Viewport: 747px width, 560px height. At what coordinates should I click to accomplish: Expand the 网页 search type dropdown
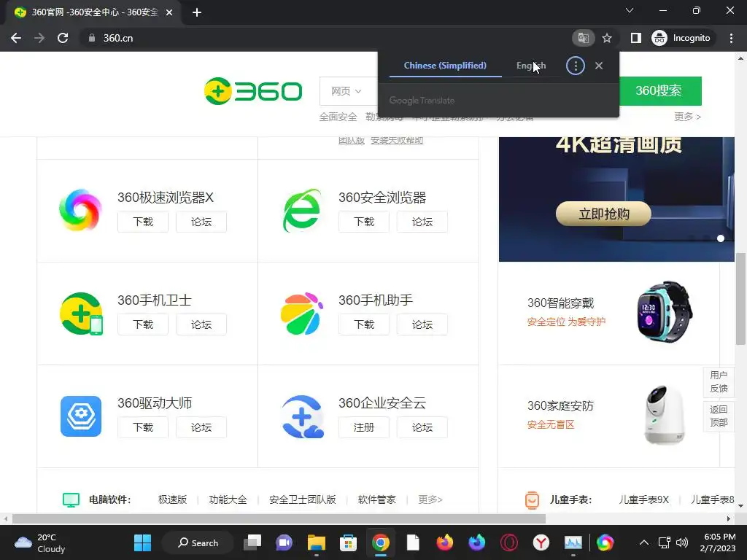click(x=347, y=91)
